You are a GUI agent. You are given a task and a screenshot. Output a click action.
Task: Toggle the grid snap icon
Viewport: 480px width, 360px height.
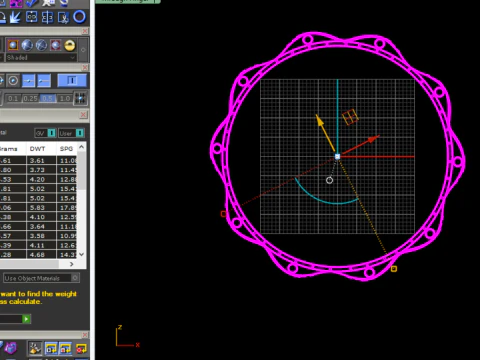coord(80,98)
